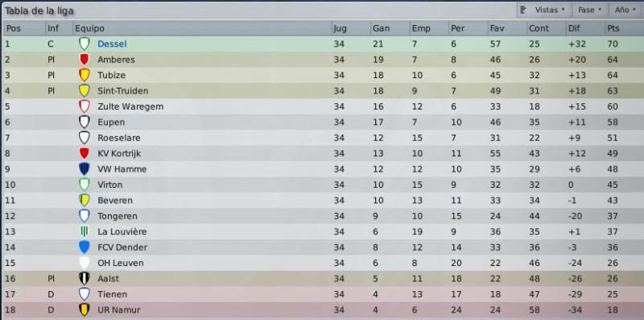Click La Louvière's green striped badge
This screenshot has width=644, height=320.
click(85, 231)
